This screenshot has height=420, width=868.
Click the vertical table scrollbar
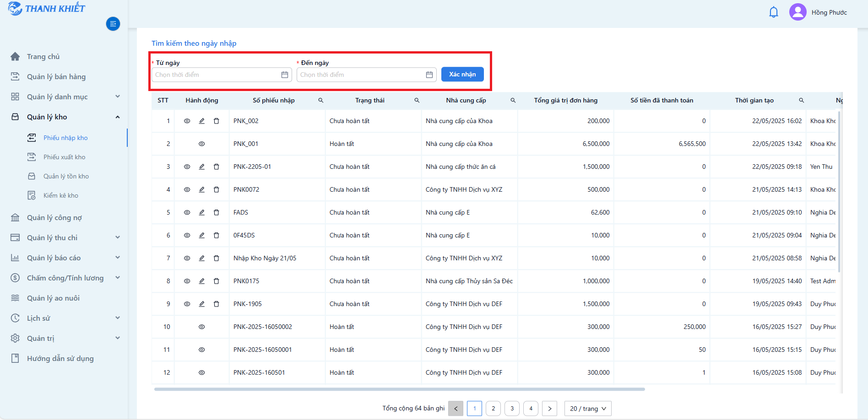click(x=839, y=192)
